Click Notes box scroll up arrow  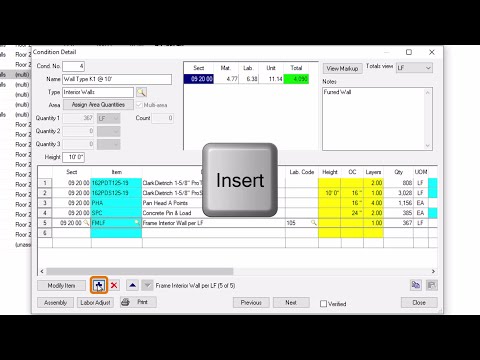pos(428,92)
